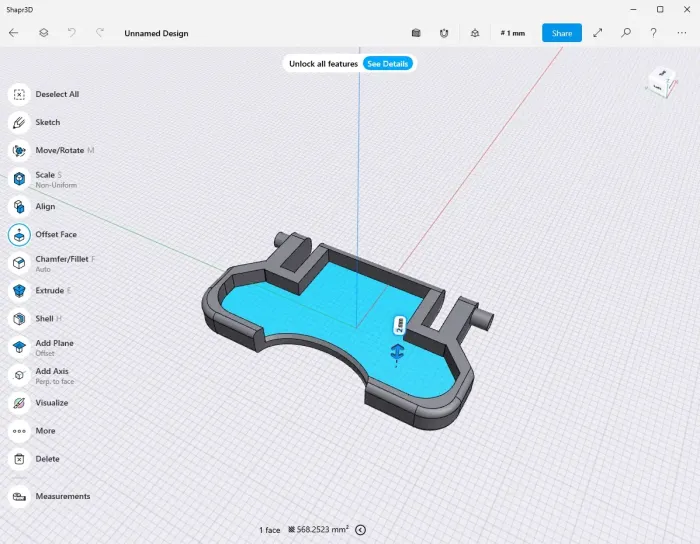The height and width of the screenshot is (544, 700).
Task: Click the Share button
Action: pyautogui.click(x=562, y=33)
